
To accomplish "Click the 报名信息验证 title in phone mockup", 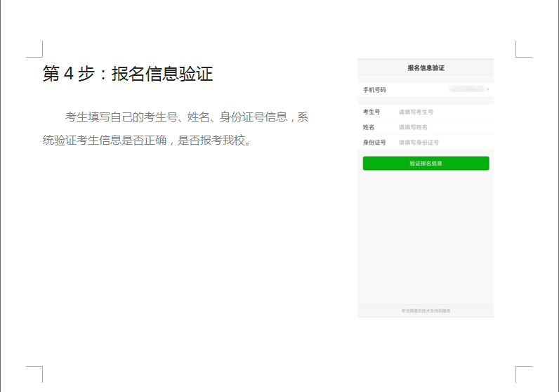I will click(426, 68).
